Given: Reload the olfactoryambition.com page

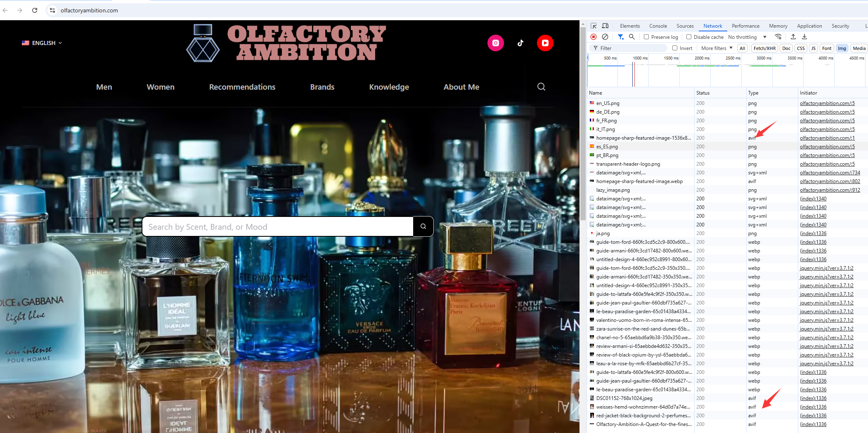Looking at the screenshot, I should [x=35, y=10].
